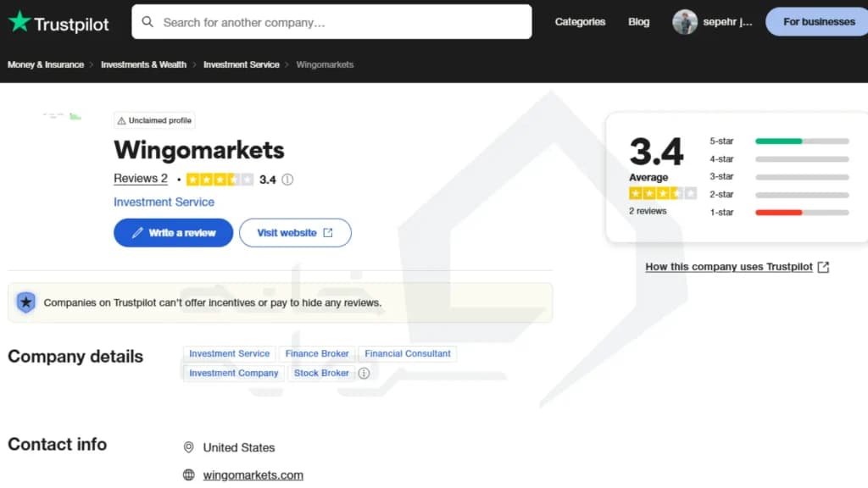Open the blue Investment Service category link
Screen dimensions: 868x488
pos(164,202)
